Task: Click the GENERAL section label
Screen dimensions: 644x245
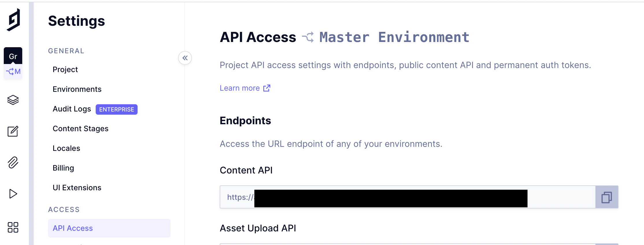Action: (66, 51)
